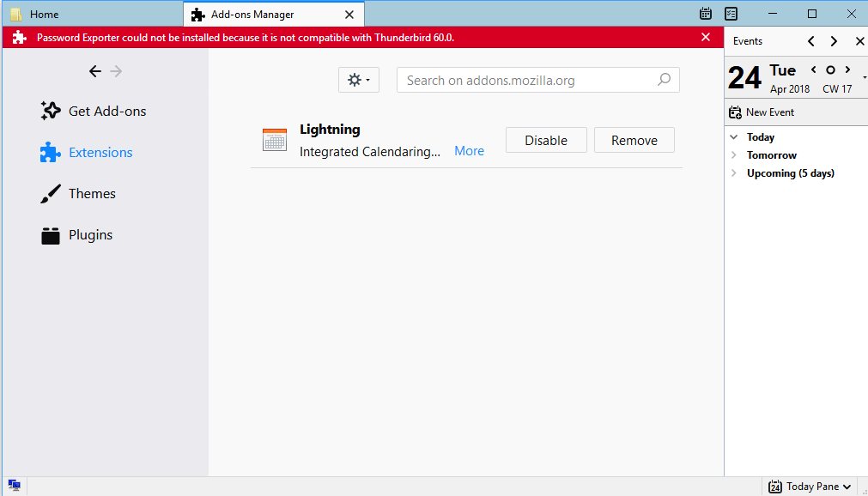Open the Calendar tab icon

click(x=705, y=14)
